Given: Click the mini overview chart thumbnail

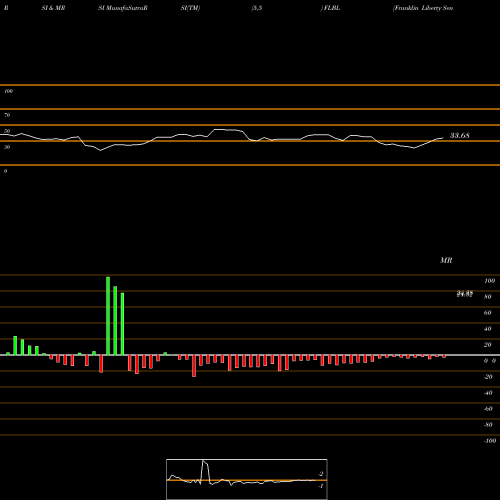Looking at the screenshot, I should [247, 479].
